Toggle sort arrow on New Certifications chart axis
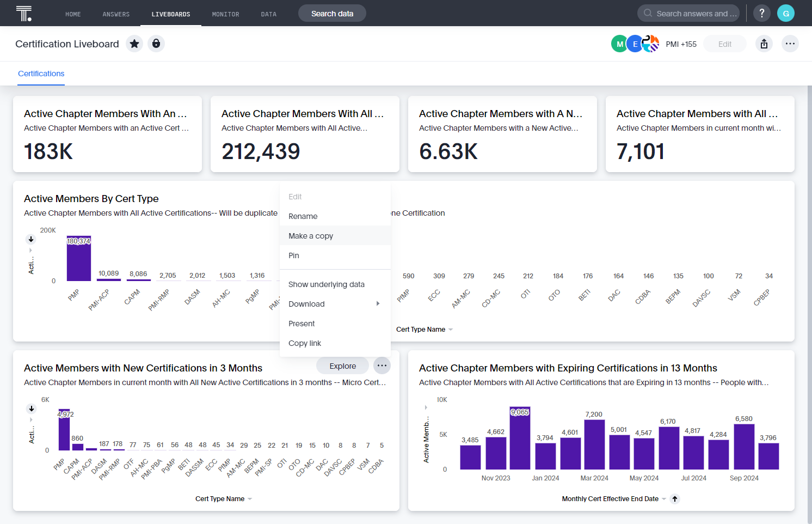The width and height of the screenshot is (812, 524). pos(32,409)
